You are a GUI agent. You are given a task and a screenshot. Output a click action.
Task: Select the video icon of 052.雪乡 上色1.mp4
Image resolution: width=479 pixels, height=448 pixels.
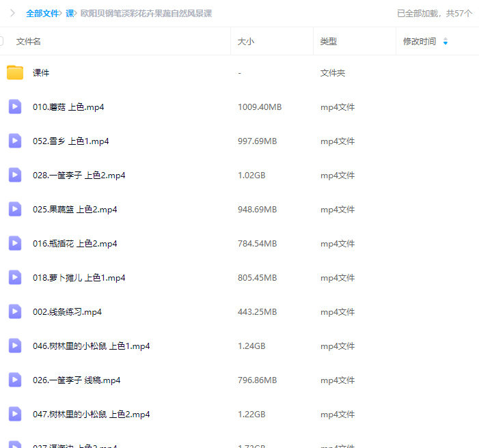point(15,141)
